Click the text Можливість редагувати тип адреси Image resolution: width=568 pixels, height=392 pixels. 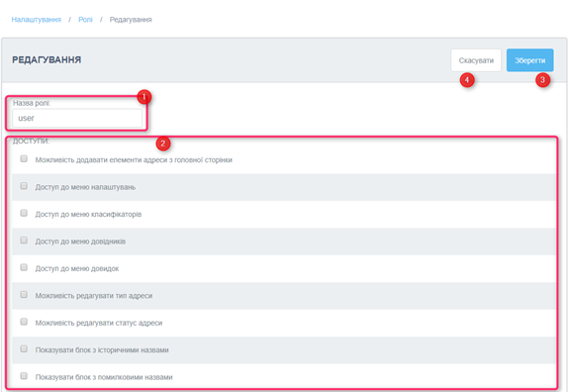94,296
